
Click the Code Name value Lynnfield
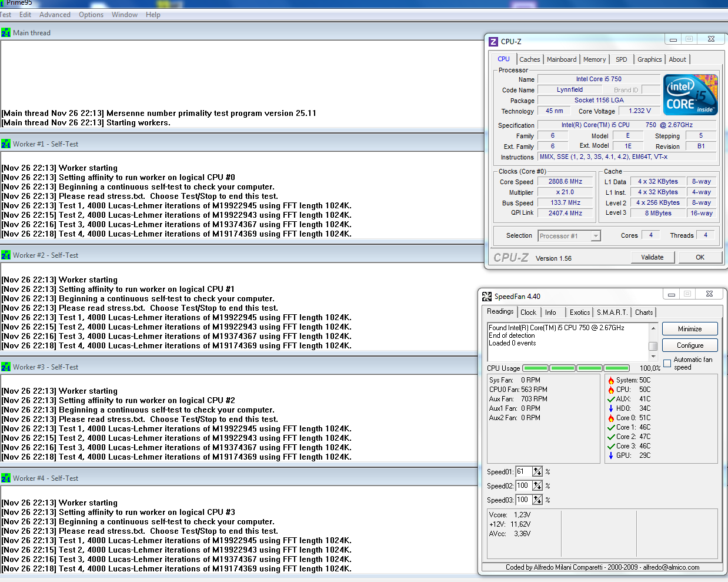[570, 90]
